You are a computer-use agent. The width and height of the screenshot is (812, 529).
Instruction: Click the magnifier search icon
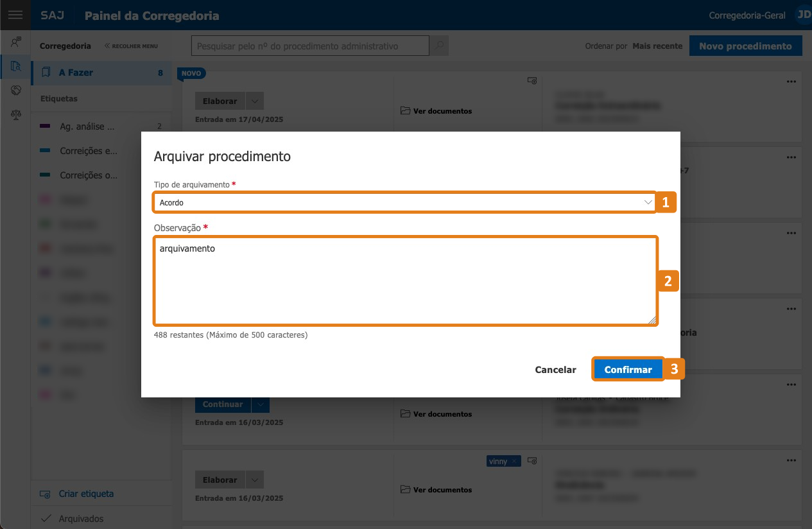tap(439, 46)
